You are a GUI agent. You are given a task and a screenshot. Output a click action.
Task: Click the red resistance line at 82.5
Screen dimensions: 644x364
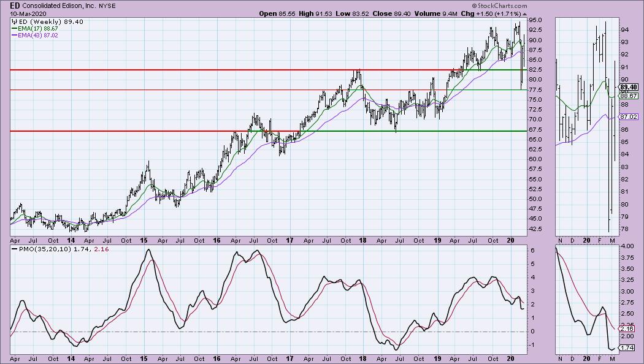click(238, 70)
